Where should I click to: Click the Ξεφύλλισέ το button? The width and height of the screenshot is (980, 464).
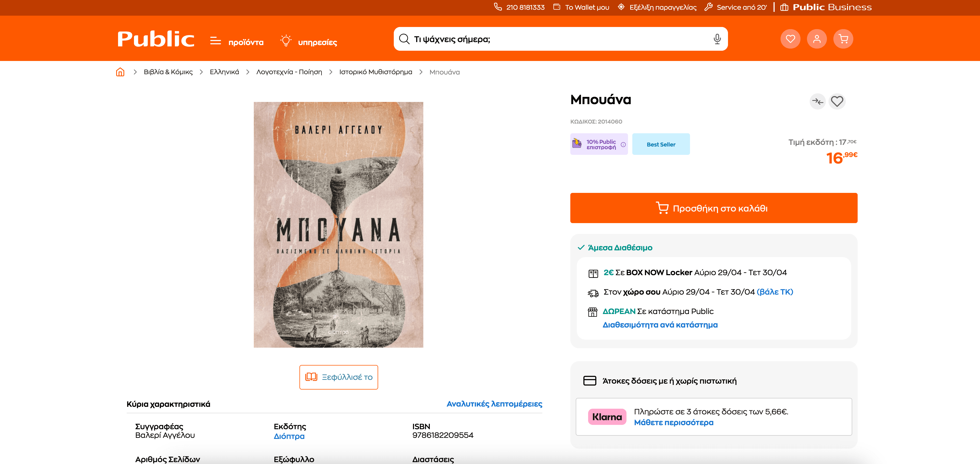coord(339,377)
